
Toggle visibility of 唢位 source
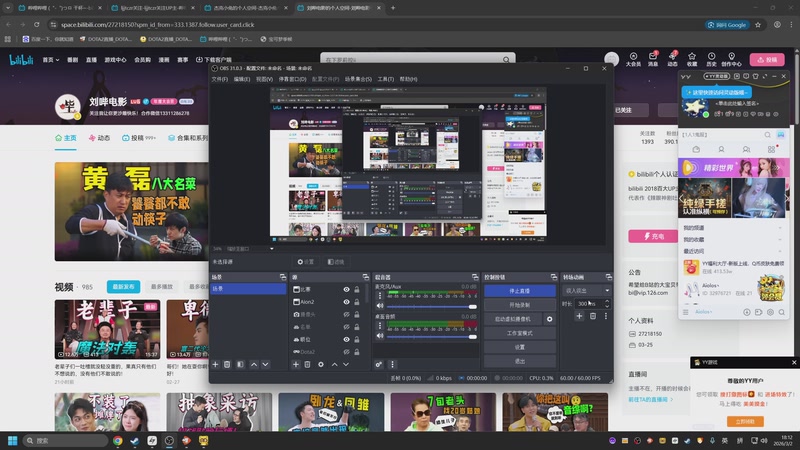(x=346, y=339)
